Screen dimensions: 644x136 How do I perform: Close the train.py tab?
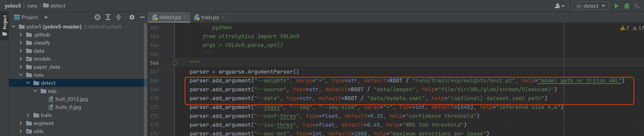223,17
